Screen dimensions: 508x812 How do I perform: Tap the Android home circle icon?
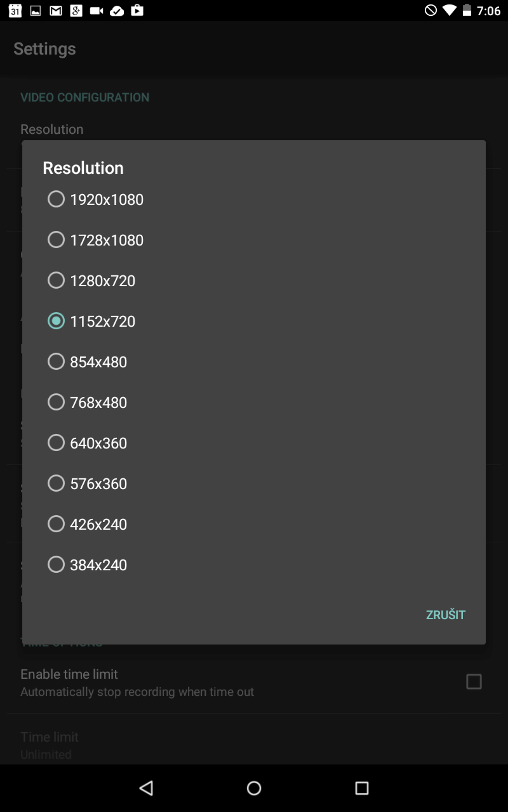[254, 788]
